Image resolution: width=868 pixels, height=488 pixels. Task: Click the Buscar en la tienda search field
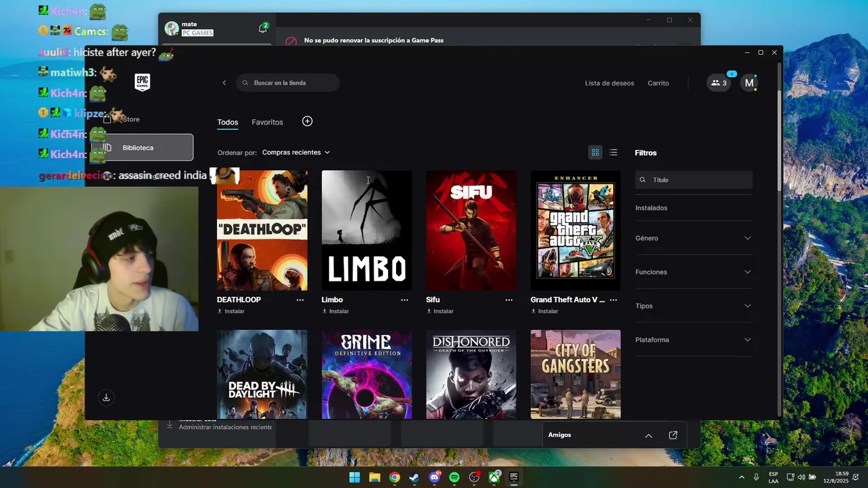[x=288, y=83]
